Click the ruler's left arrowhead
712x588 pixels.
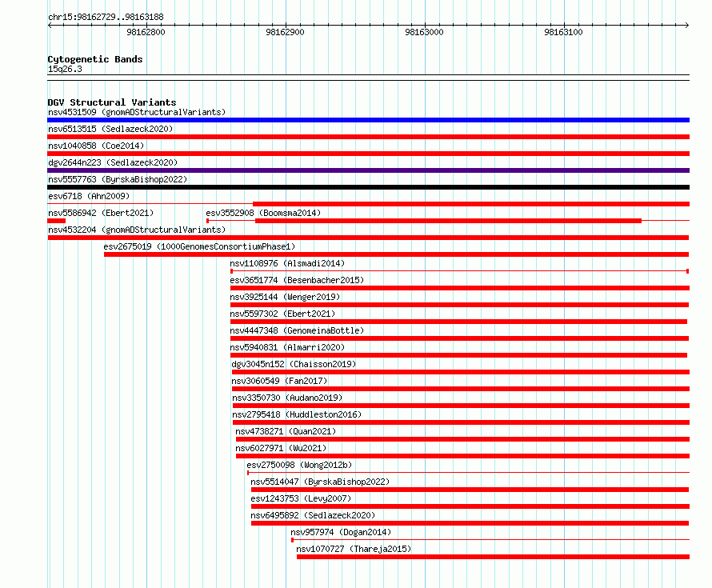[50, 26]
